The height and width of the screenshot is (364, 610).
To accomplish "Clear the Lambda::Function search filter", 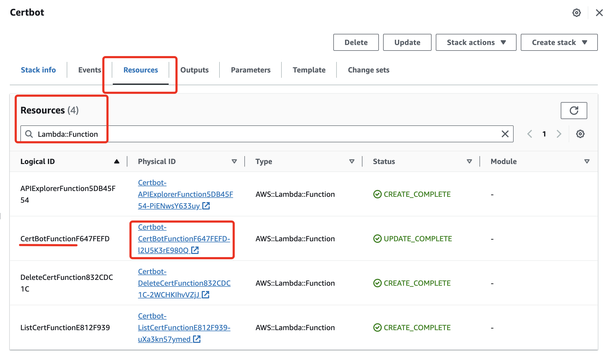I will [505, 134].
